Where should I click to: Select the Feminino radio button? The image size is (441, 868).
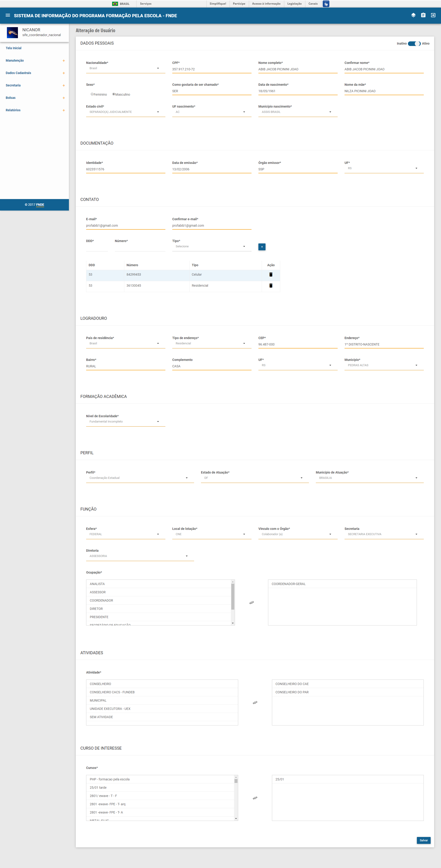tap(92, 94)
